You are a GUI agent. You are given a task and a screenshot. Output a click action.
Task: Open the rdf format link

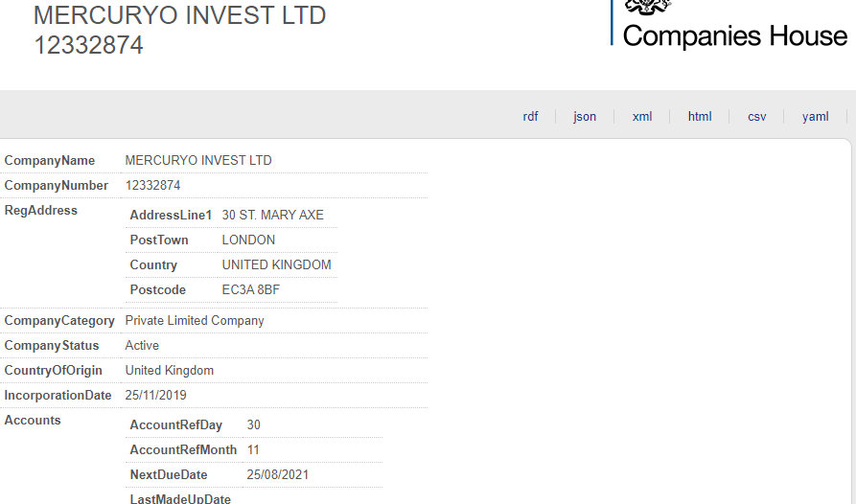pyautogui.click(x=530, y=117)
